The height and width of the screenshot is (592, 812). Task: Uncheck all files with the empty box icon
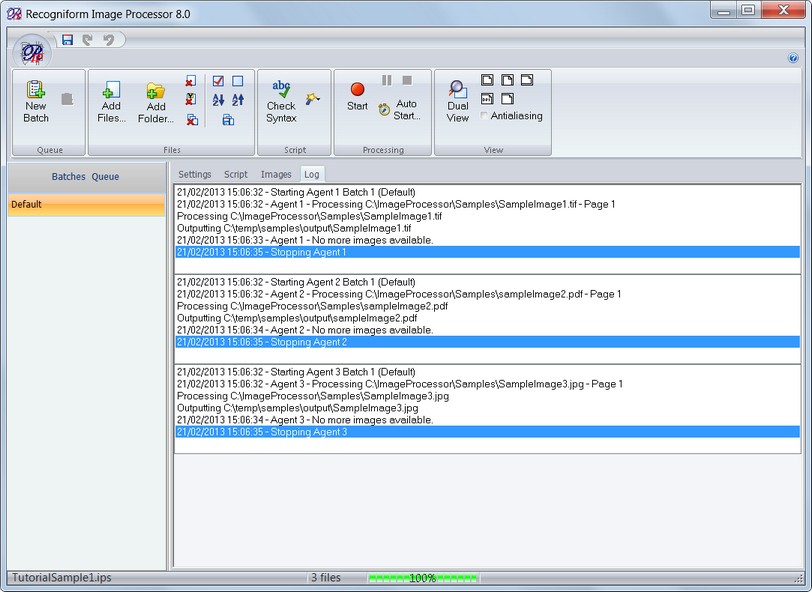point(238,81)
